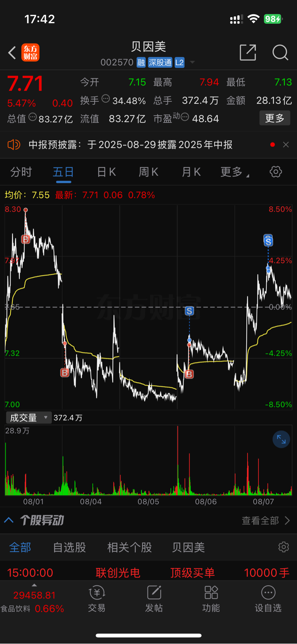This screenshot has width=297, height=644.
Task: Tap the S marker on 08/06
Action: 189,311
